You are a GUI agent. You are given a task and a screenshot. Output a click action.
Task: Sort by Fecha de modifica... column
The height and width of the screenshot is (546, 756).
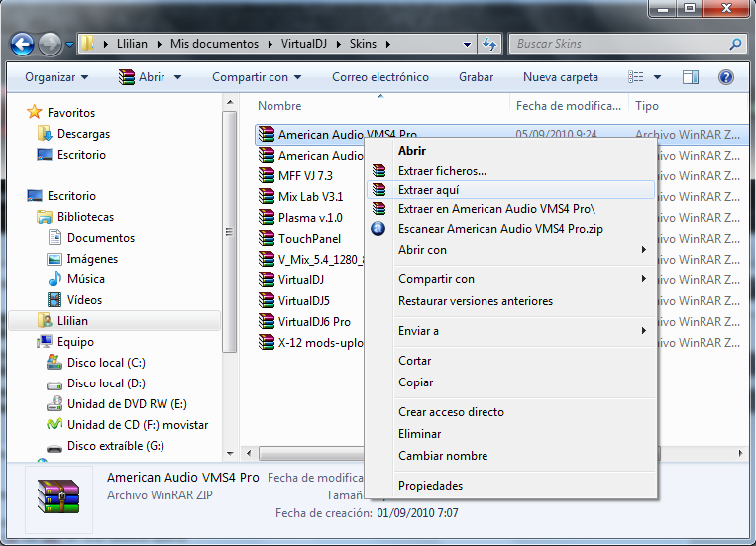[x=569, y=106]
